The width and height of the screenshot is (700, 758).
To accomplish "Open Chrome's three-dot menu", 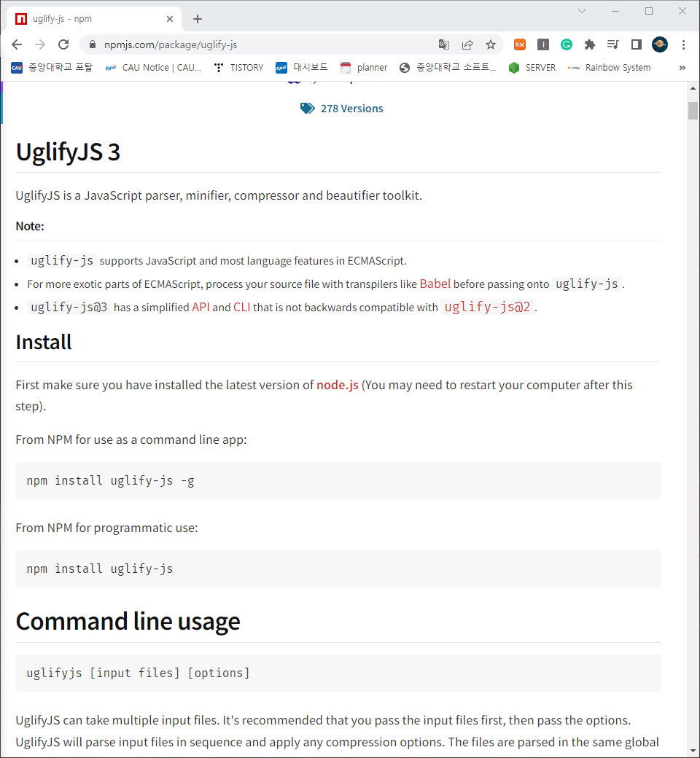I will coord(683,44).
